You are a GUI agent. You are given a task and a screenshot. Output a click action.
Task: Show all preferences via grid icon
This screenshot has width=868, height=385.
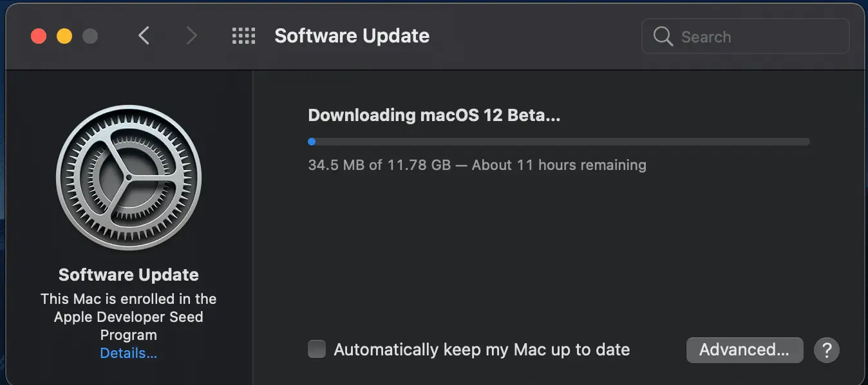point(243,36)
